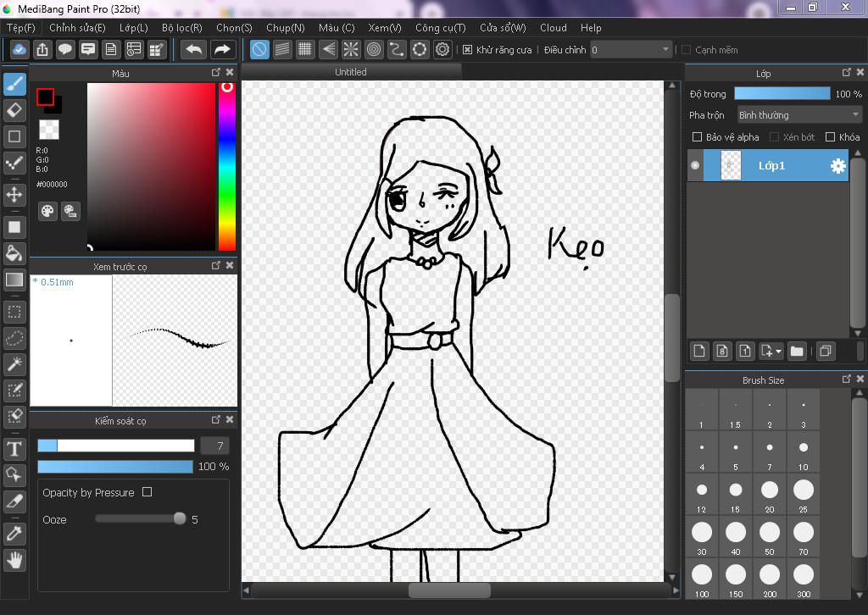Enable the Cạnh mềm checkbox
Image resolution: width=868 pixels, height=615 pixels.
687,50
